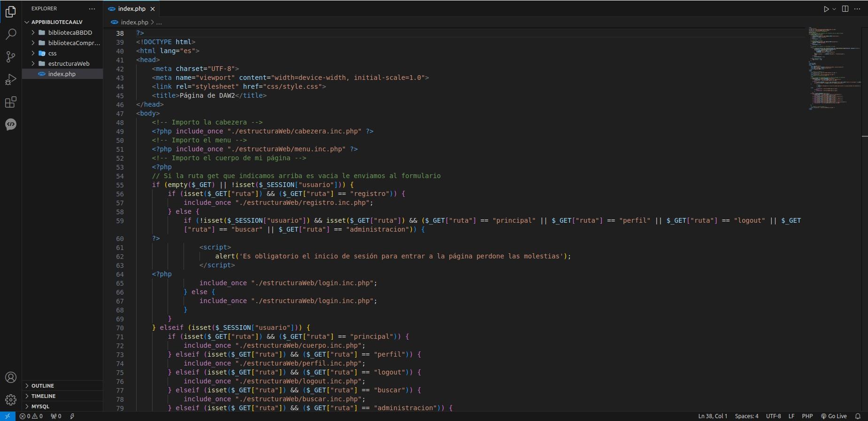
Task: Click the comment on line 54
Action: pyautogui.click(x=296, y=176)
